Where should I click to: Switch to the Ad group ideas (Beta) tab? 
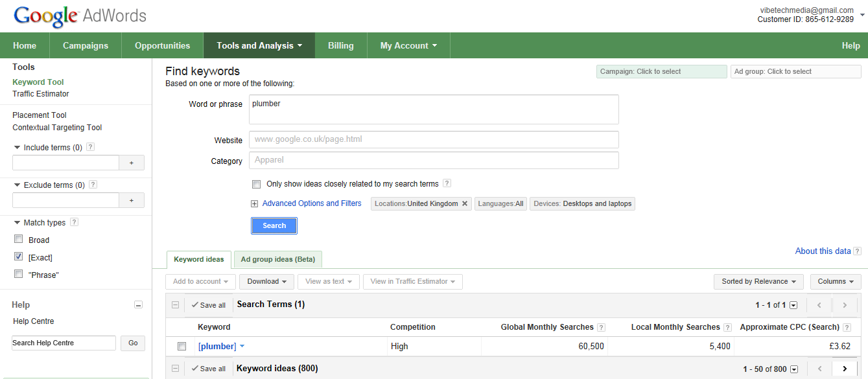(278, 259)
